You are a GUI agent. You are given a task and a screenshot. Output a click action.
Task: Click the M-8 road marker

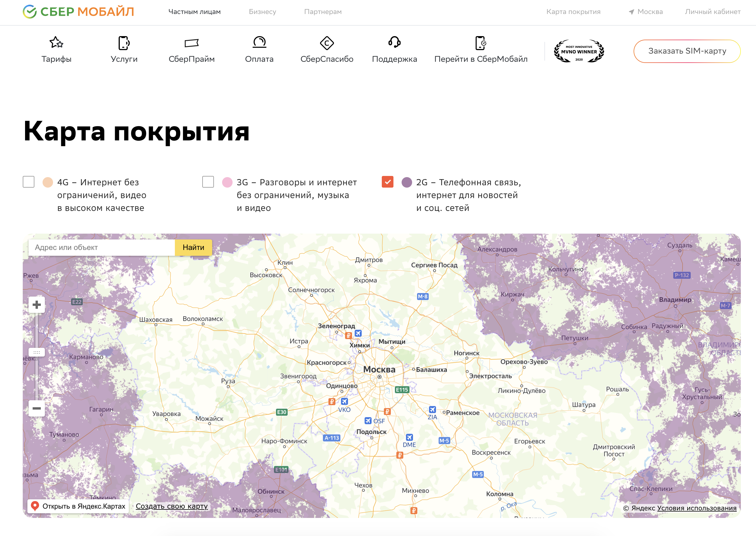[423, 296]
